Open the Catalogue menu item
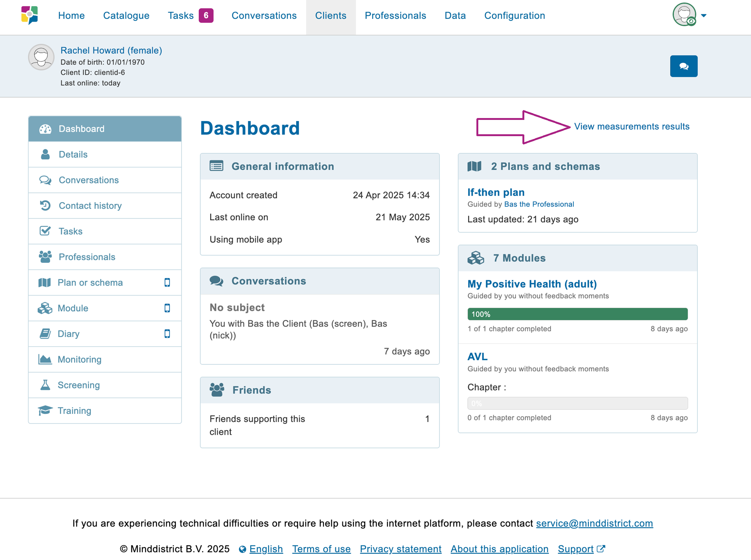 click(126, 15)
